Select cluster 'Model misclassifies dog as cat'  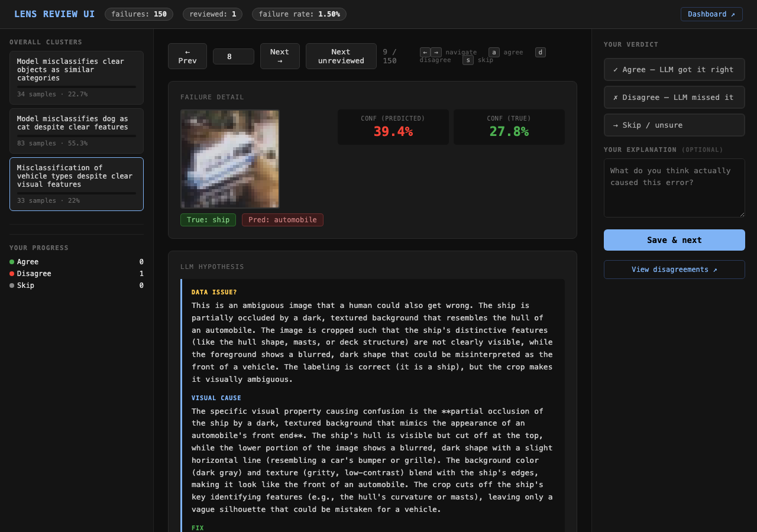point(76,131)
